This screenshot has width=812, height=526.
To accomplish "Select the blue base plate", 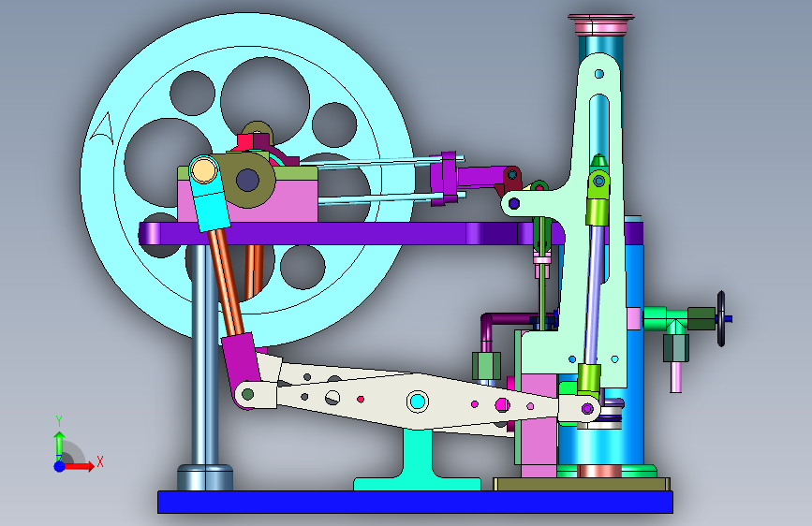I will [x=415, y=503].
